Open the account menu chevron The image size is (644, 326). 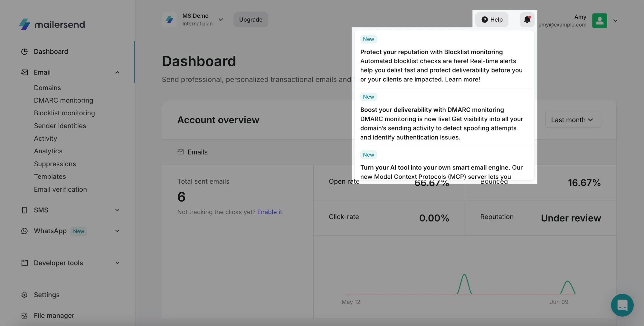[x=615, y=21]
